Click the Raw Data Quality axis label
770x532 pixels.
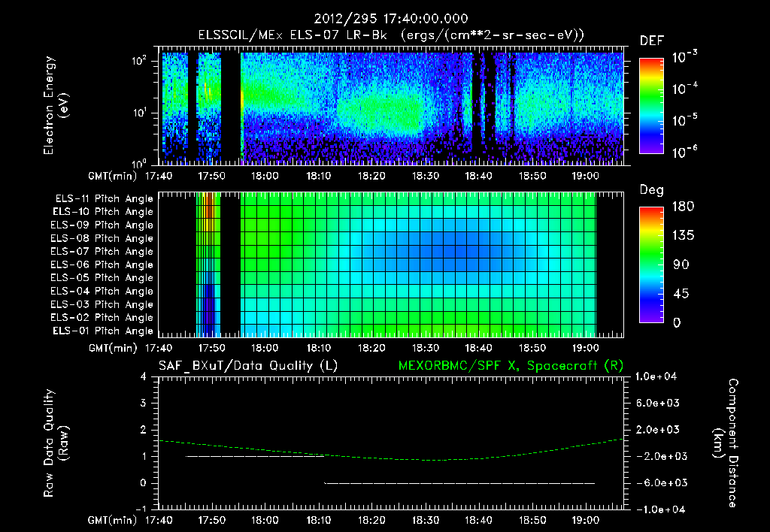56,443
